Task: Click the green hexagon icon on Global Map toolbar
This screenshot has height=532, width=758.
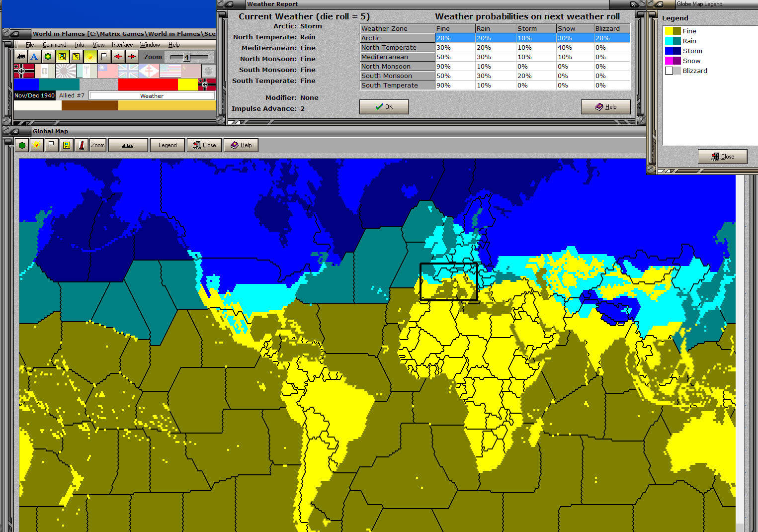Action: point(22,145)
